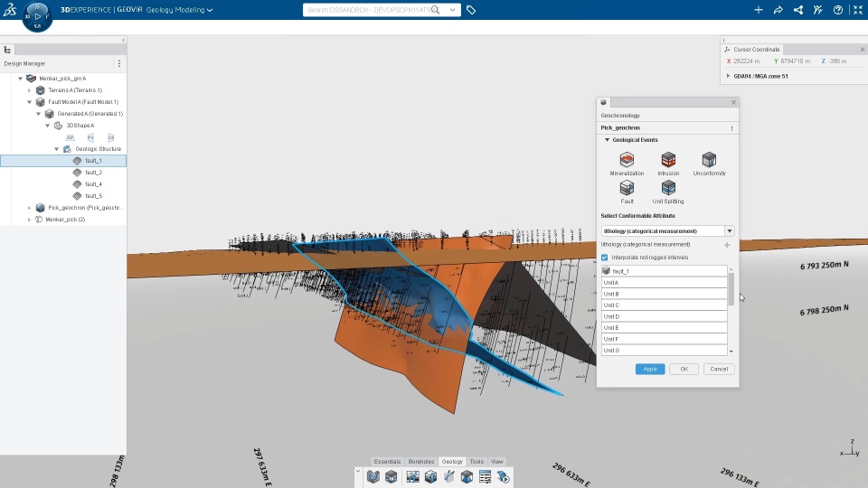The height and width of the screenshot is (488, 868).
Task: Expand Pick_geochron tree node
Action: [x=29, y=208]
